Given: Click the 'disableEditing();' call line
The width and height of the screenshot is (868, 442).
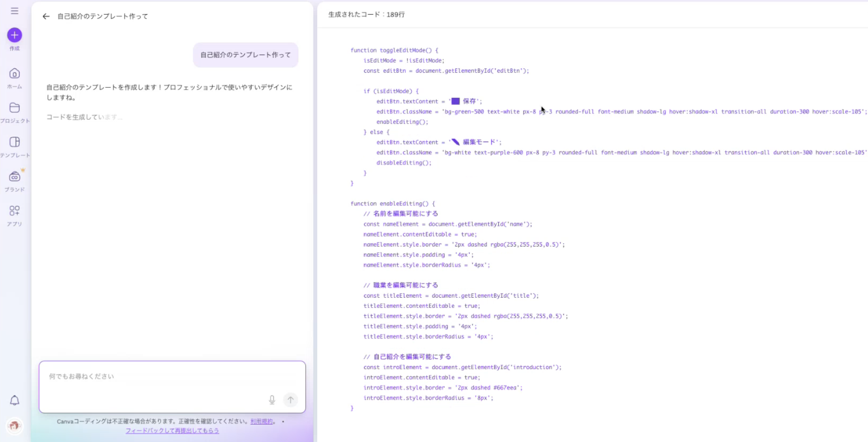Looking at the screenshot, I should (x=404, y=163).
